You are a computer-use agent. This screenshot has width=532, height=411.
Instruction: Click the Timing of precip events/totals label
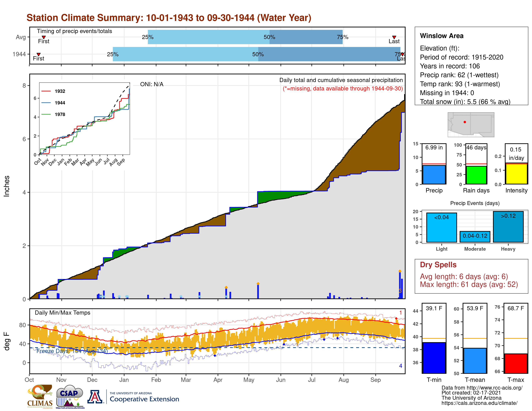pos(74,31)
